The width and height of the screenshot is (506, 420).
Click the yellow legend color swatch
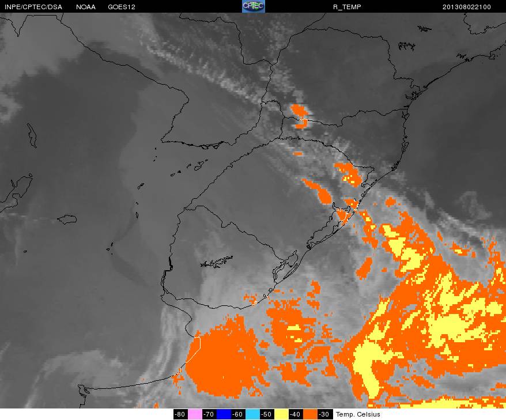[x=281, y=414]
